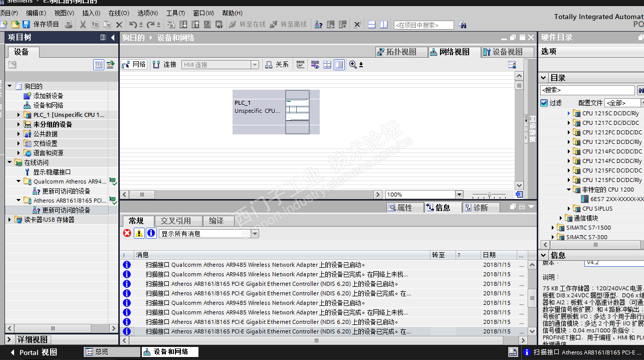The image size is (644, 360).
Task: Click the Accessible devices icon with question mark
Action: coord(318,24)
